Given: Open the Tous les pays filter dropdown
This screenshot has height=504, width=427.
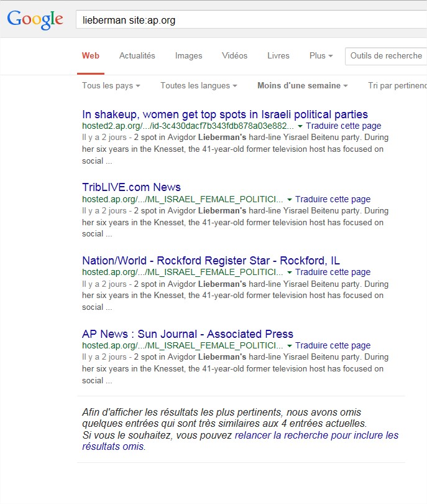Looking at the screenshot, I should click(x=111, y=85).
